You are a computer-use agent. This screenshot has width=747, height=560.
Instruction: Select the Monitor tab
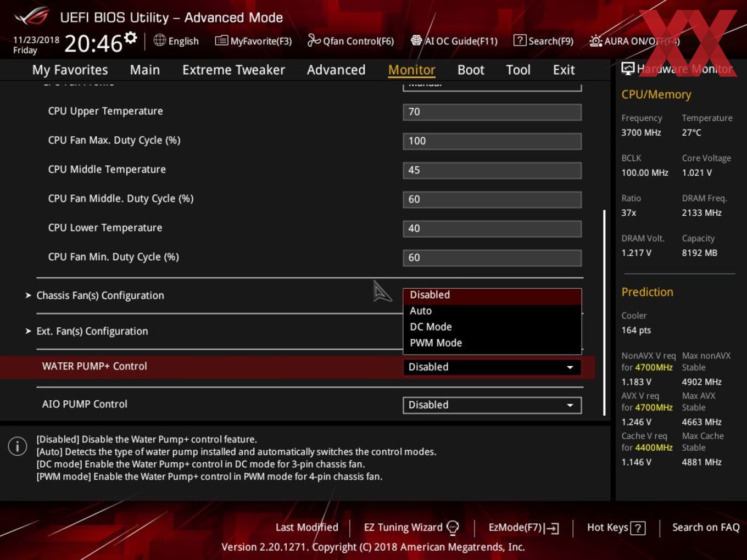411,70
